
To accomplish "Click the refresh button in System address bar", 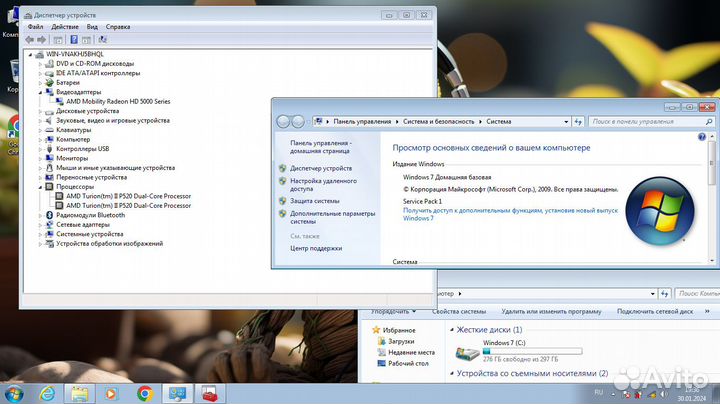I will [x=578, y=122].
